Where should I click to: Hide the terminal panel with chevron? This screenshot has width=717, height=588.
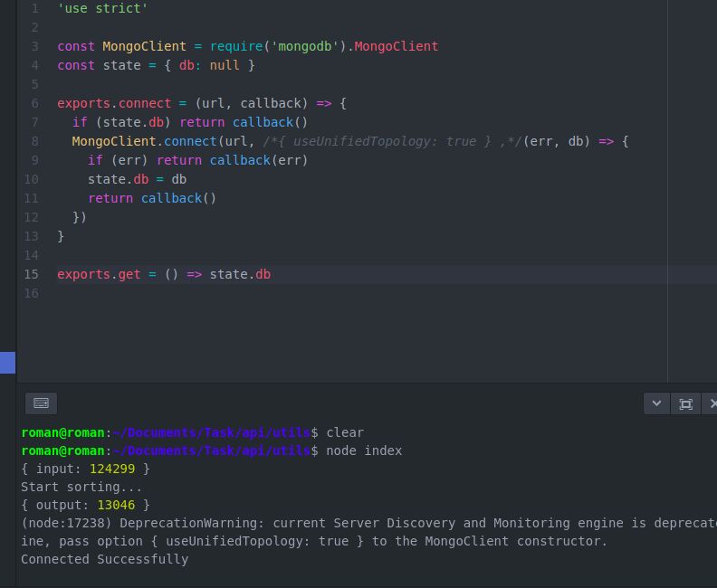pos(656,403)
